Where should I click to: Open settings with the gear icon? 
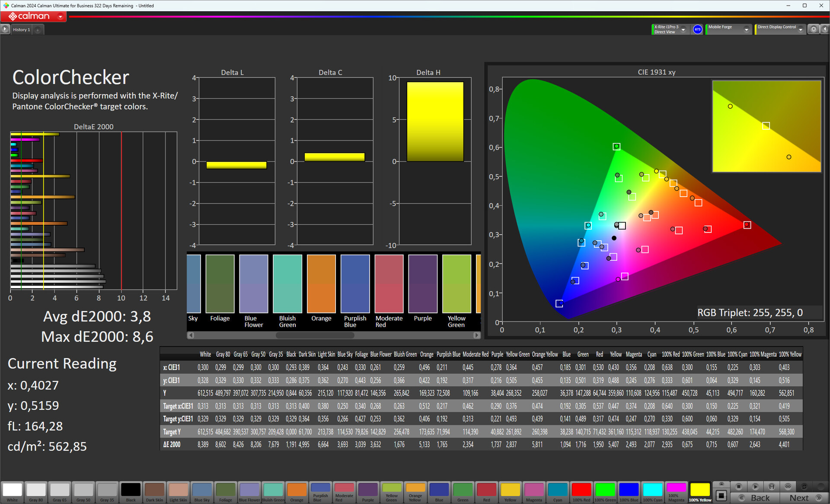tap(814, 29)
